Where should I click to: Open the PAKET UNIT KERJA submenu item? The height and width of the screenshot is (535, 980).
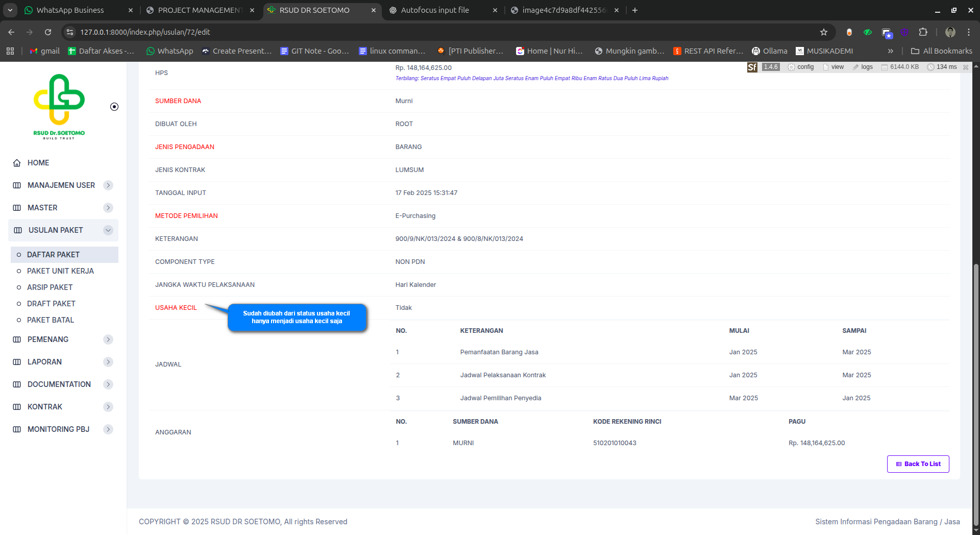point(60,271)
